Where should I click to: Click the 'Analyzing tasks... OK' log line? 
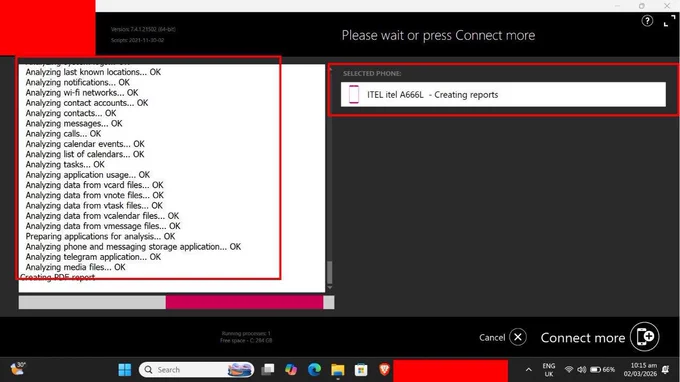pos(65,164)
